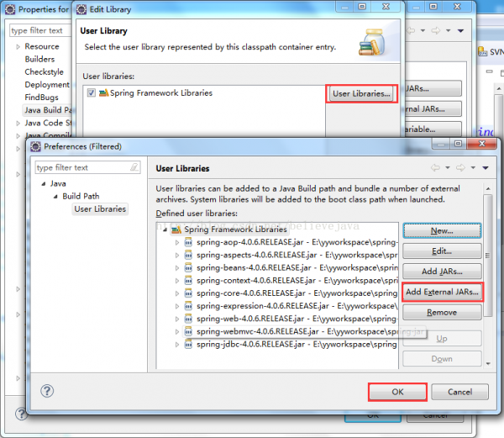Screen dimensions: 504x438
Task: Open forward history dropdown in User Libraries header
Action: (x=473, y=167)
